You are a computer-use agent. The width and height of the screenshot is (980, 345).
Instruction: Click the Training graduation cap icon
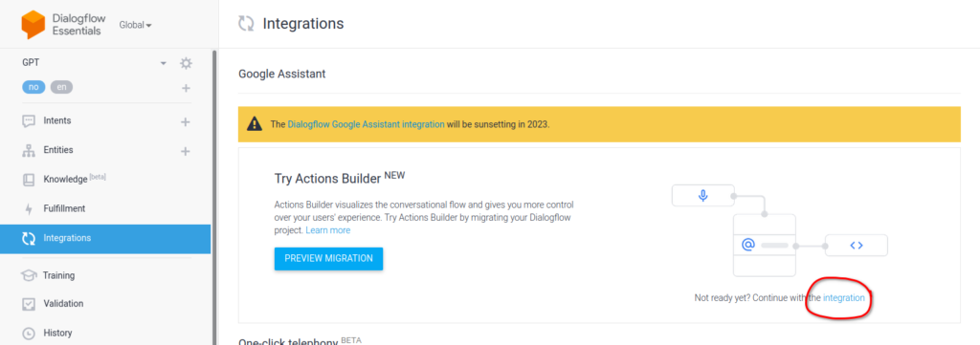coord(29,275)
